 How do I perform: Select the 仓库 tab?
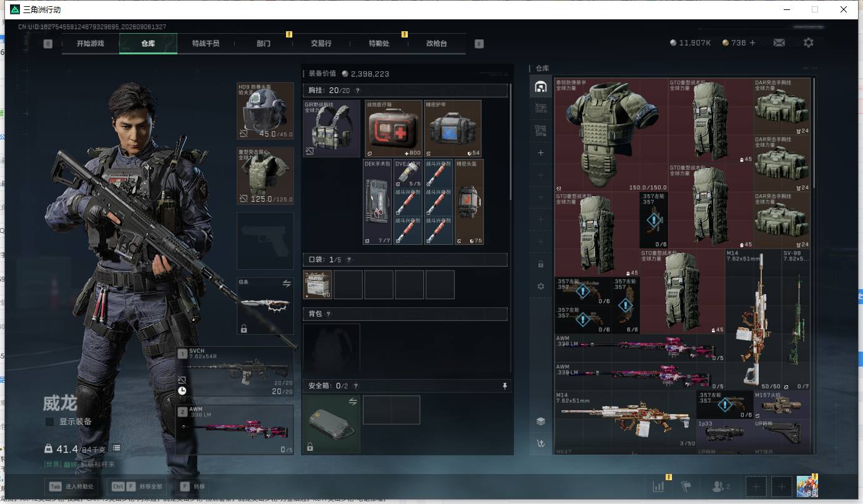[x=148, y=44]
